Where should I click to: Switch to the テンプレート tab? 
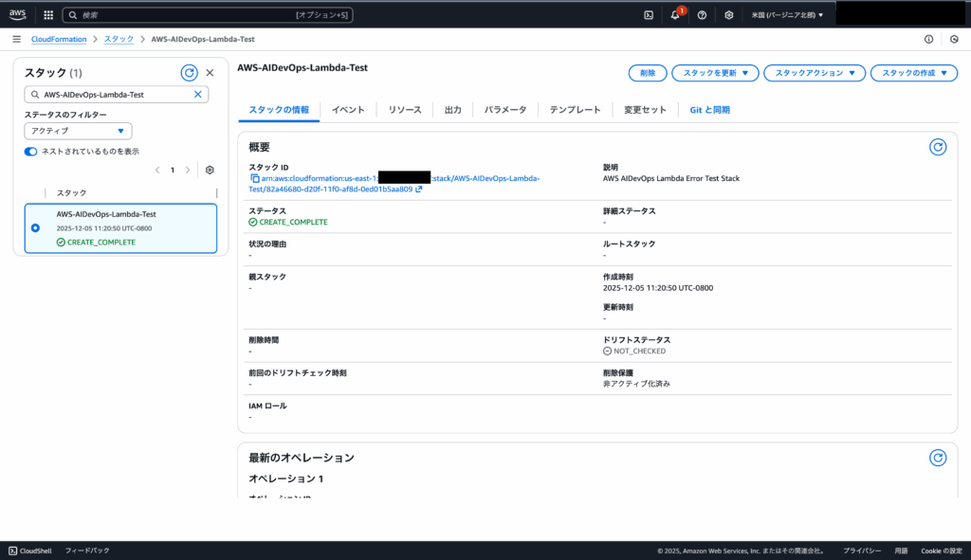(x=575, y=110)
